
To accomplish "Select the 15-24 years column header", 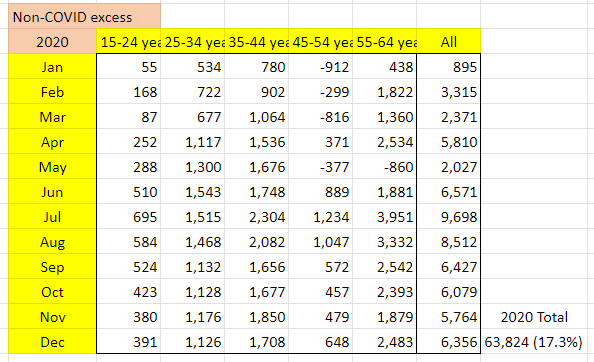I will coord(128,41).
